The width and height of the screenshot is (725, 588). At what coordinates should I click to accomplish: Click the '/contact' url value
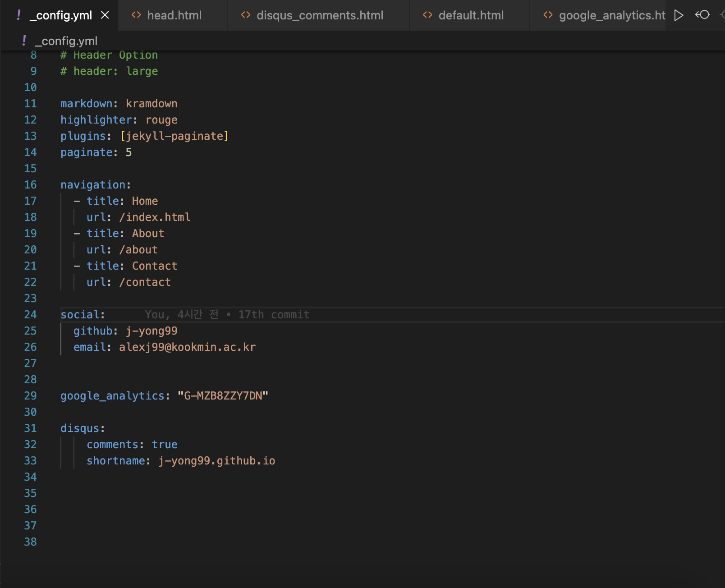pyautogui.click(x=145, y=282)
